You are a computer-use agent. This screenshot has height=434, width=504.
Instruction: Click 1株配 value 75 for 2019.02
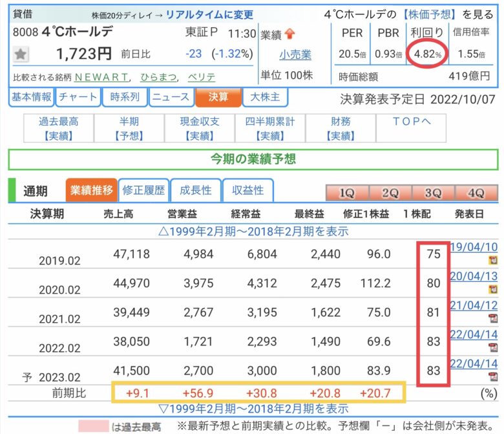(x=434, y=254)
